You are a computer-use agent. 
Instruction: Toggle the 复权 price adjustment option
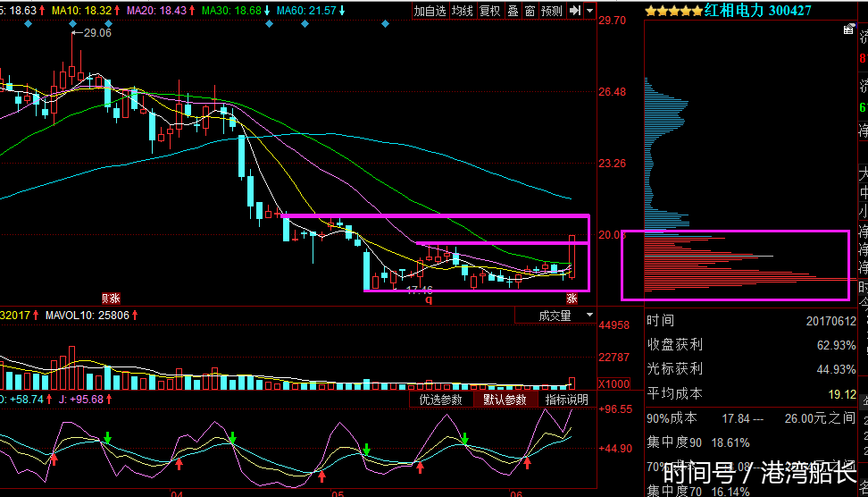(490, 11)
